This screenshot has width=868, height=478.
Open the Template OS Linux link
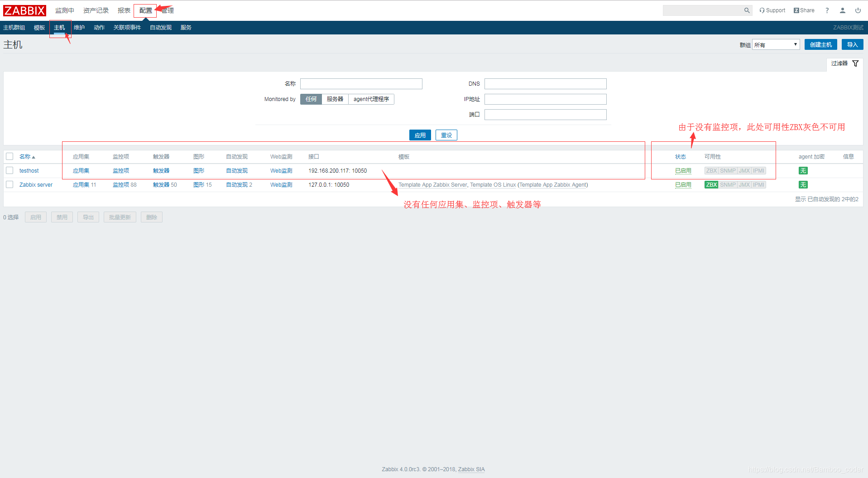tap(493, 185)
